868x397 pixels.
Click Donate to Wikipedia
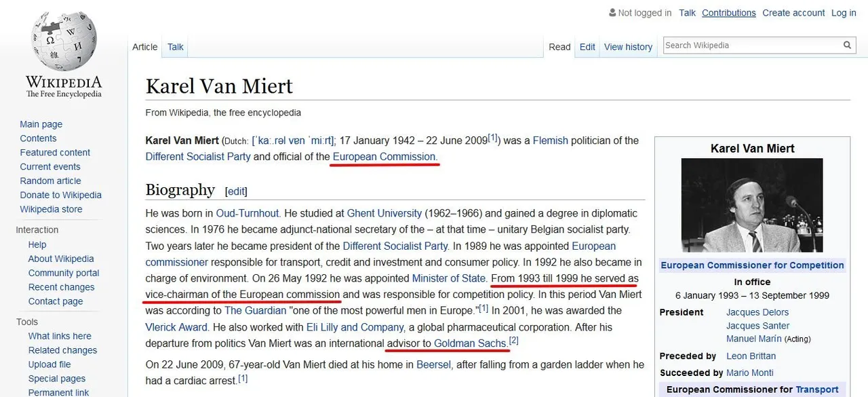pos(60,195)
